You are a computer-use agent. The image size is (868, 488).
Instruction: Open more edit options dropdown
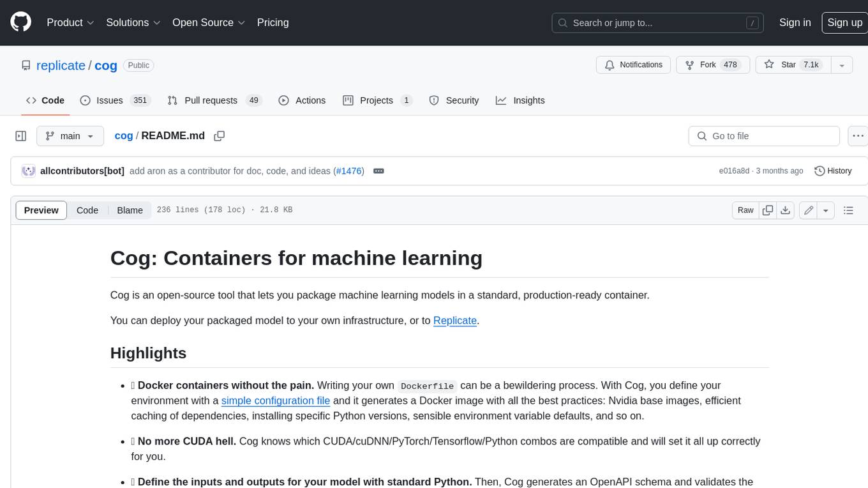pyautogui.click(x=826, y=210)
